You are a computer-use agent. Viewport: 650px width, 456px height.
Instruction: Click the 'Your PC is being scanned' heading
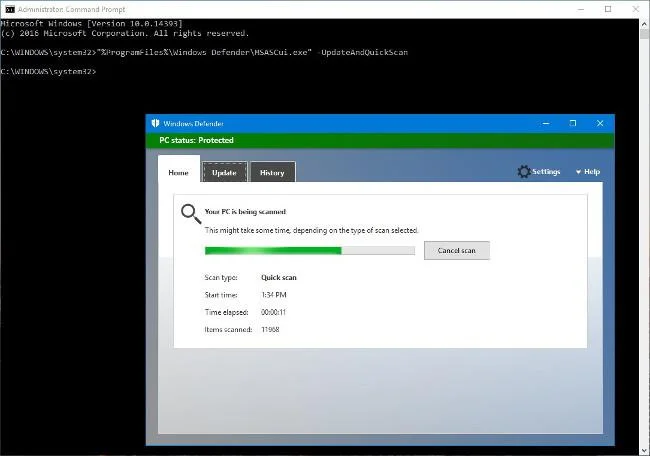[245, 211]
